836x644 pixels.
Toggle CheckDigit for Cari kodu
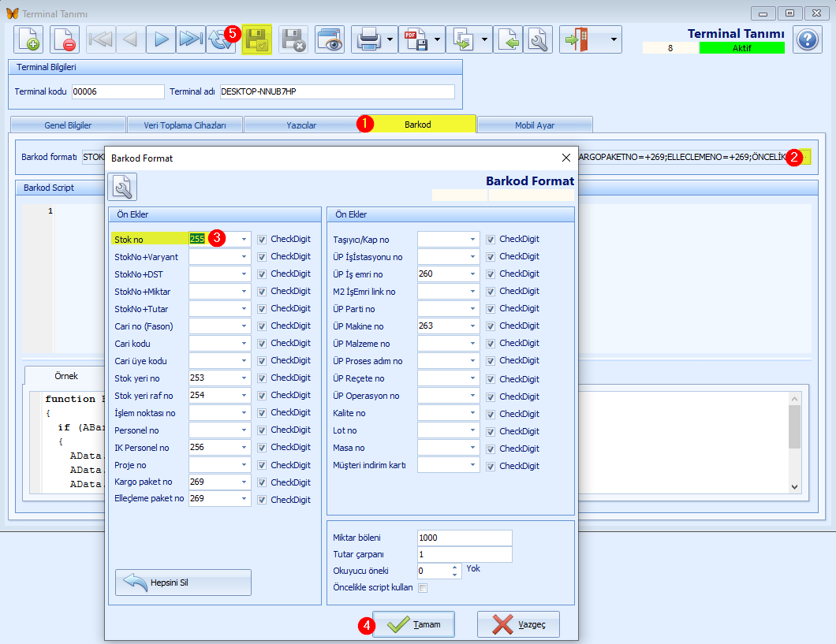pos(262,344)
